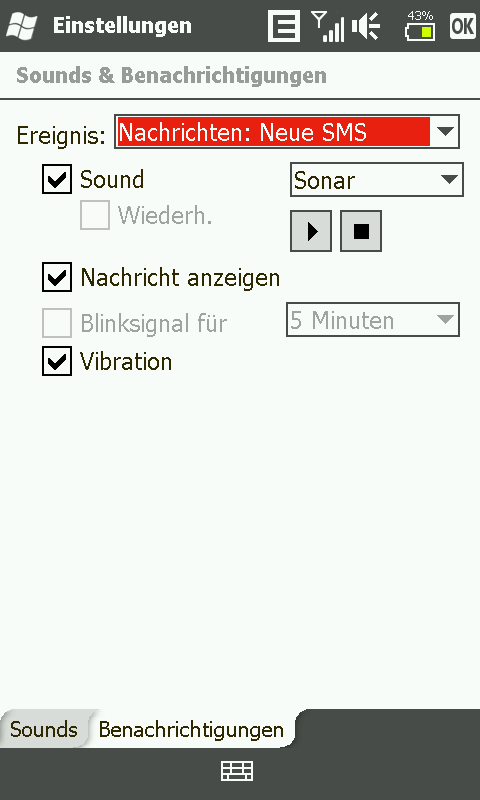Stop sound preview playback
The image size is (480, 800).
[361, 231]
